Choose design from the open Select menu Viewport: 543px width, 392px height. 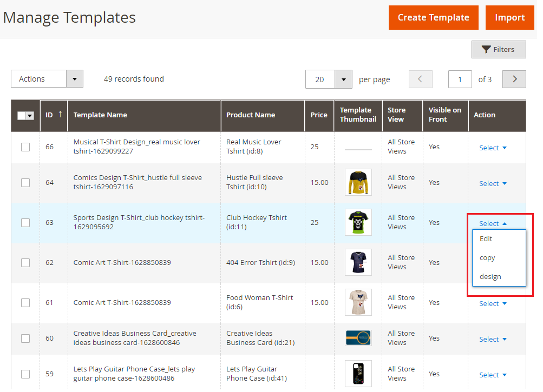click(490, 276)
